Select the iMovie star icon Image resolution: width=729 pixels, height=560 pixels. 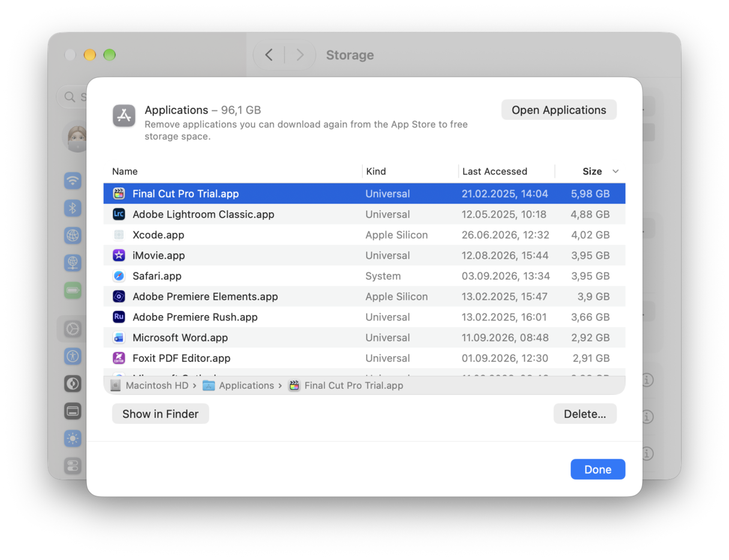[119, 255]
